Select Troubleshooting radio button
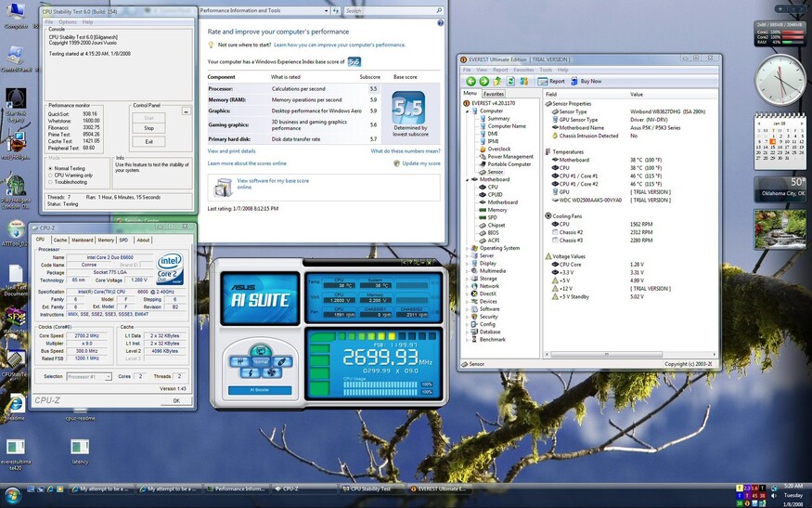The width and height of the screenshot is (812, 508). (50, 182)
